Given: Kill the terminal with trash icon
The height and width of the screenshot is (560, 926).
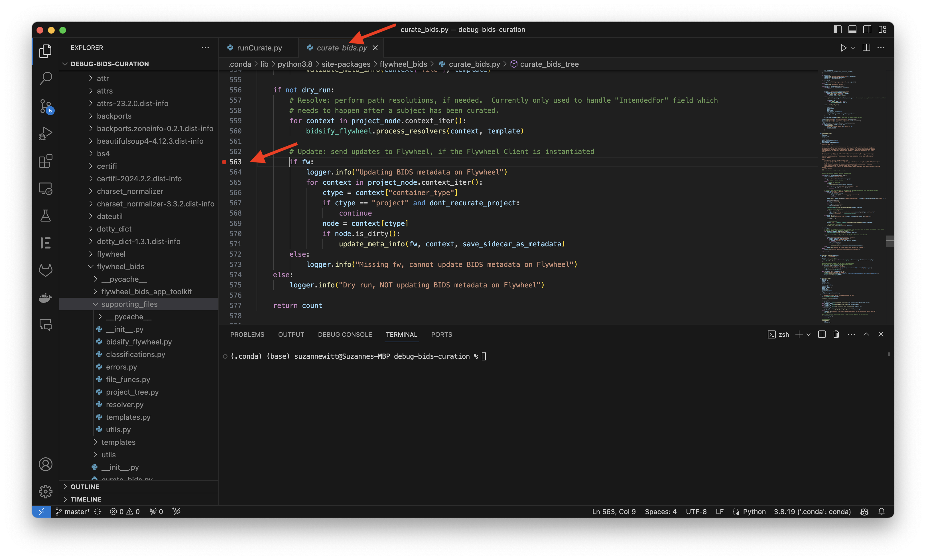Looking at the screenshot, I should click(836, 334).
